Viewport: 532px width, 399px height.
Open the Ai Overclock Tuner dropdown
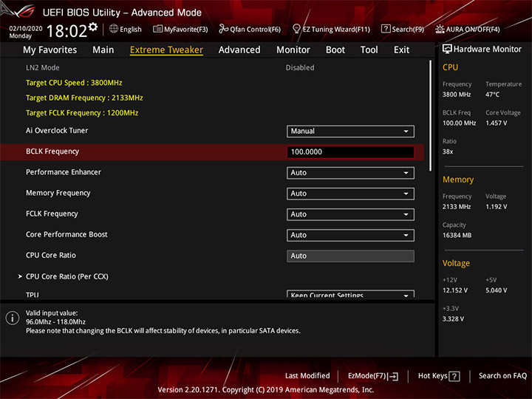pyautogui.click(x=350, y=132)
